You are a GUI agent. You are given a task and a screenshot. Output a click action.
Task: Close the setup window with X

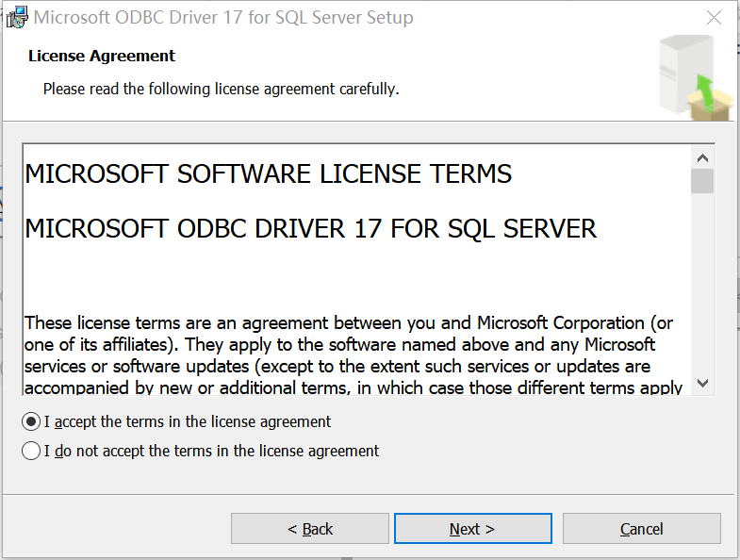(x=714, y=18)
